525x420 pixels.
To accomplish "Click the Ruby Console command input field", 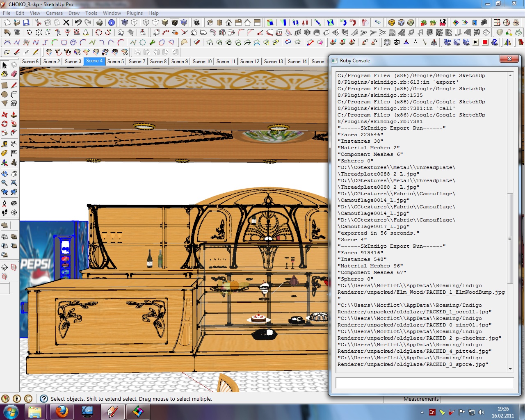I will 425,383.
